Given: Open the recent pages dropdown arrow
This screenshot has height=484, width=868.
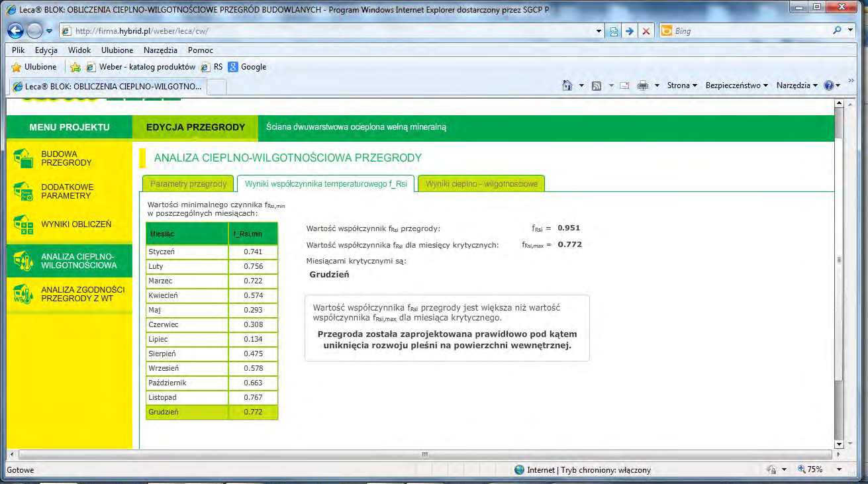Looking at the screenshot, I should pos(49,32).
